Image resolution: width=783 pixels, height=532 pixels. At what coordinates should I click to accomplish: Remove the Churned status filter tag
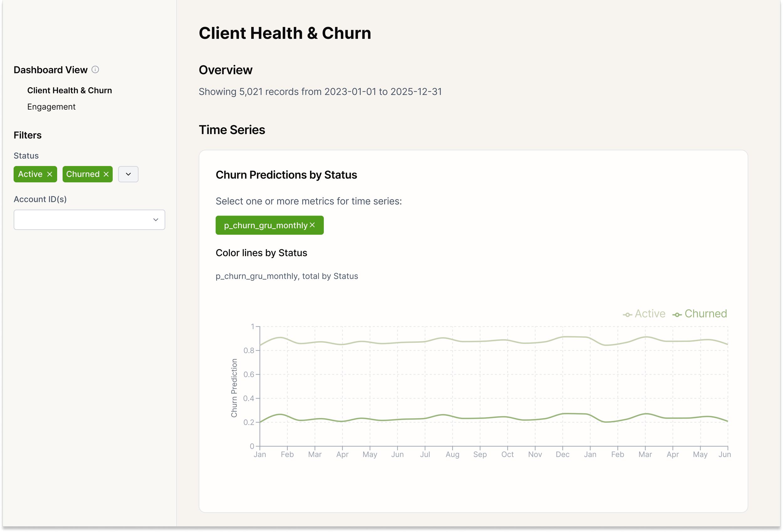pyautogui.click(x=106, y=174)
